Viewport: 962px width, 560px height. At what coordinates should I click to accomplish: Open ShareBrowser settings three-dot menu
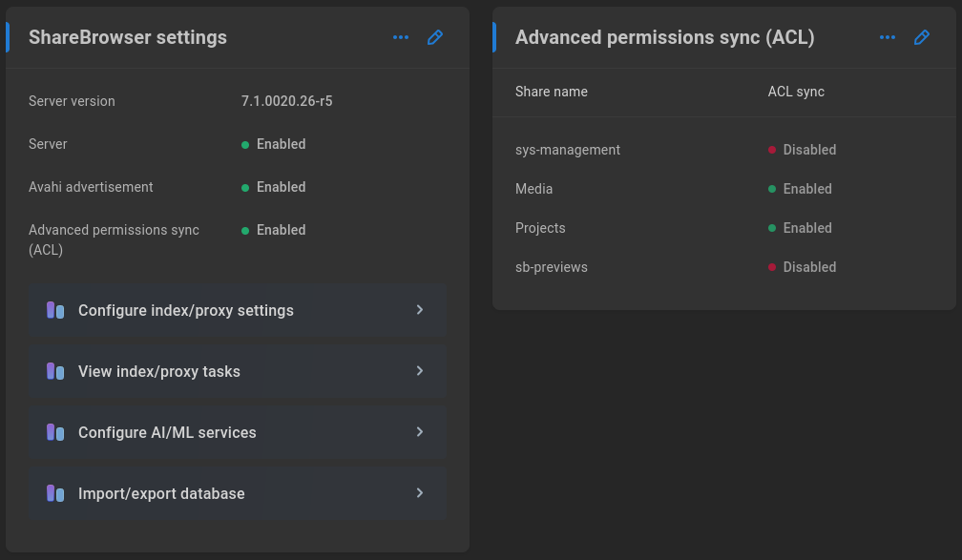[401, 37]
